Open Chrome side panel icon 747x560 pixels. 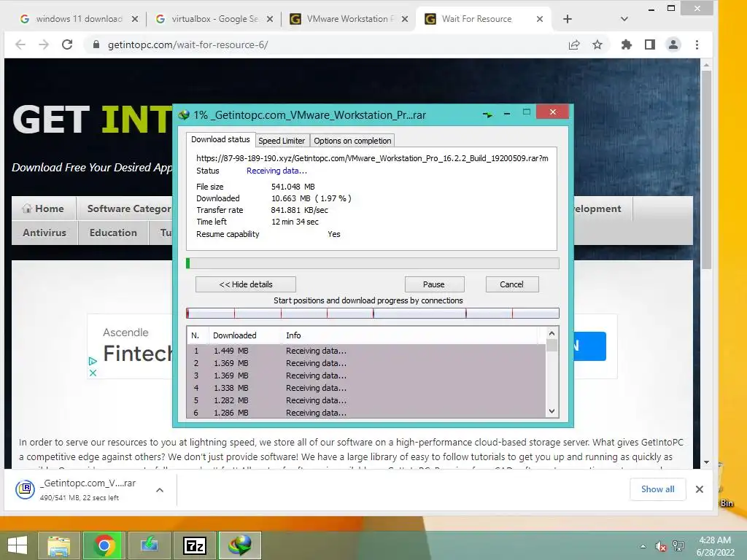click(x=650, y=44)
